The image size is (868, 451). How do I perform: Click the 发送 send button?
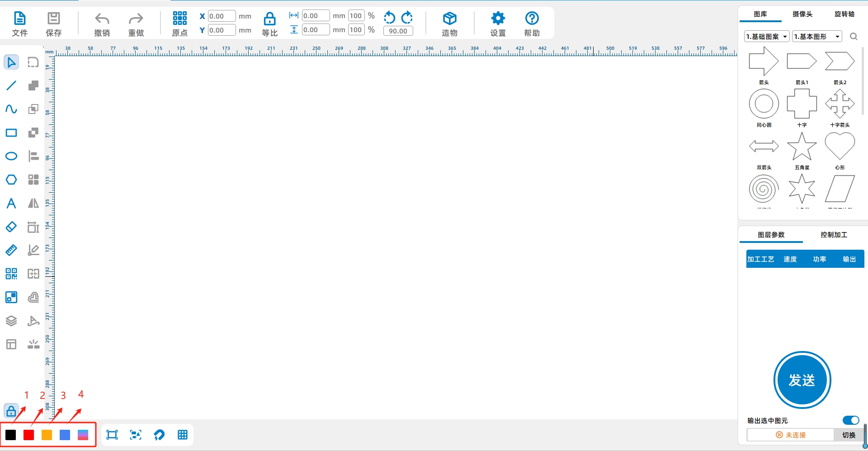click(802, 380)
